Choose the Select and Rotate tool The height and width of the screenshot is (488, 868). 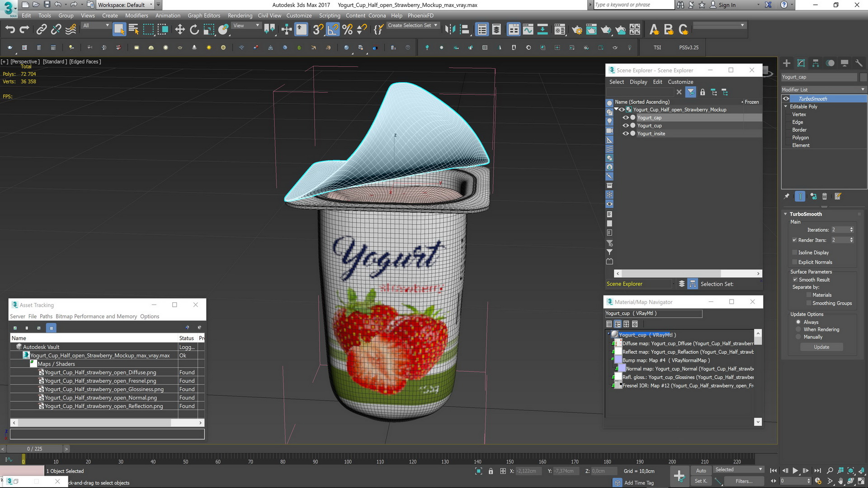[x=194, y=30]
